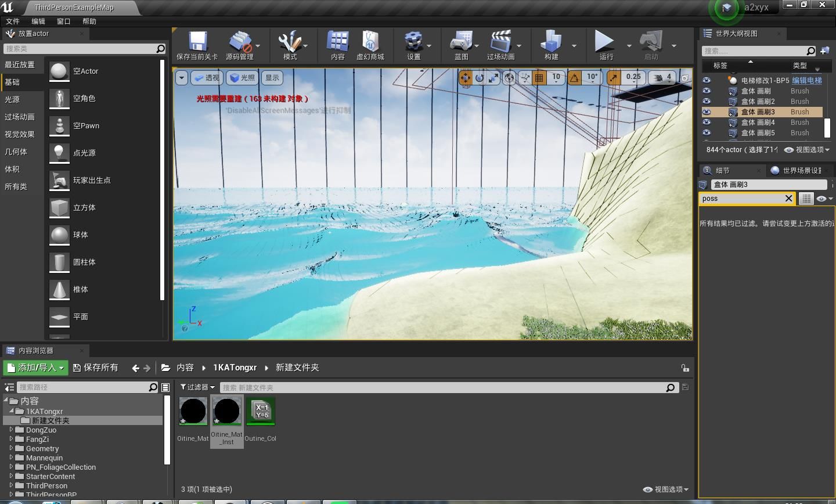Toggle world/local coordinate globe icon
The height and width of the screenshot is (504, 836).
point(509,77)
